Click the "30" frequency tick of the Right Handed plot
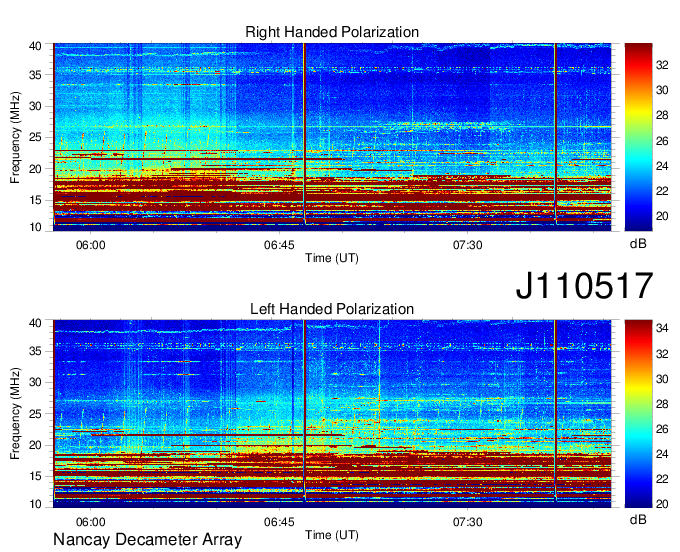Viewport: 680px width, 552px height. point(36,106)
